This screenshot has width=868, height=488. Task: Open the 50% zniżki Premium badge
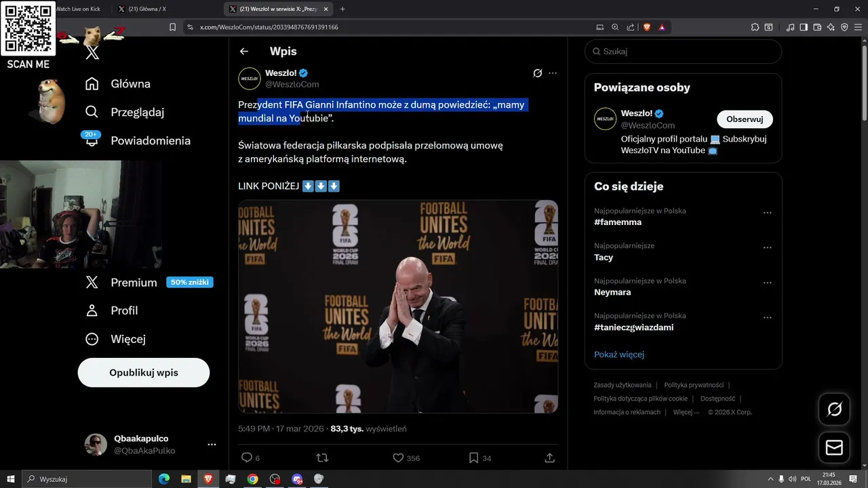coord(190,282)
